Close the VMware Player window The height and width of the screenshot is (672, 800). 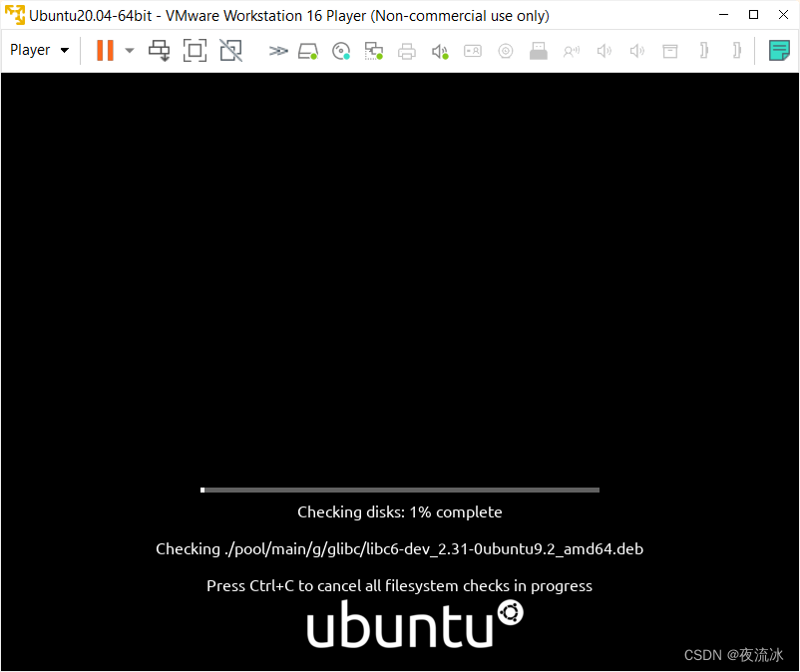(783, 15)
